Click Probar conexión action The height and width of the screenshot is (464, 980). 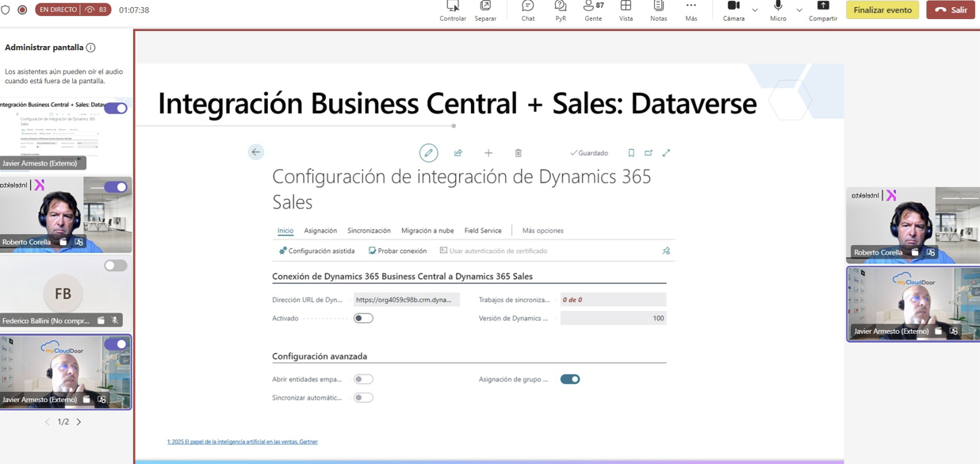pyautogui.click(x=397, y=251)
